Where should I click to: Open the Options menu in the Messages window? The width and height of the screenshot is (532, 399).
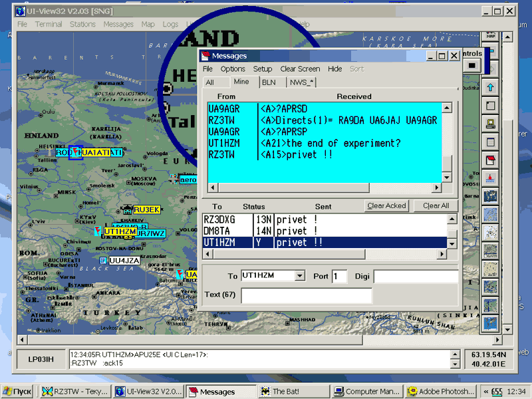click(x=233, y=69)
